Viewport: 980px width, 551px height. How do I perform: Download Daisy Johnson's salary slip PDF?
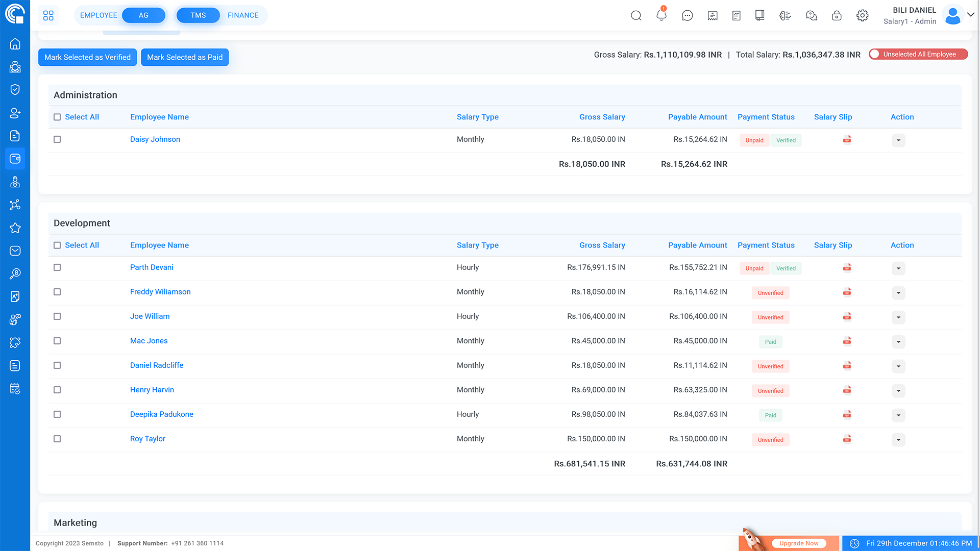click(847, 140)
